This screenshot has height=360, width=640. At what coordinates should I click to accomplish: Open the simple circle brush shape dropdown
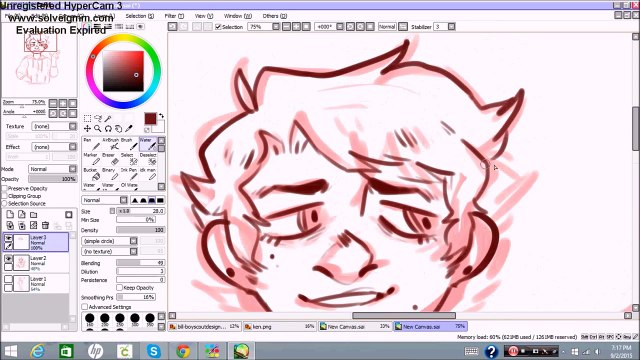(x=110, y=241)
